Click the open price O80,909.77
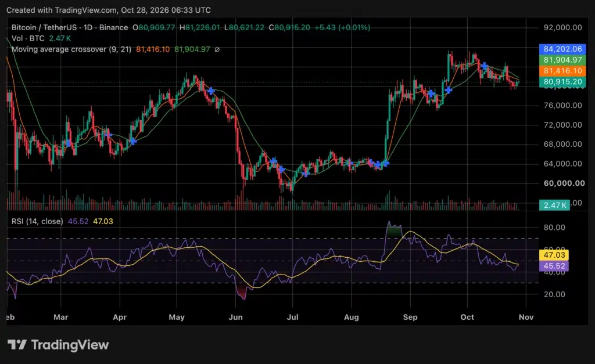 click(153, 27)
